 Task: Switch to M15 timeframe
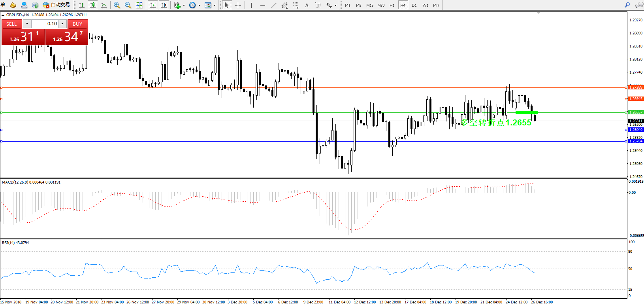(370, 5)
